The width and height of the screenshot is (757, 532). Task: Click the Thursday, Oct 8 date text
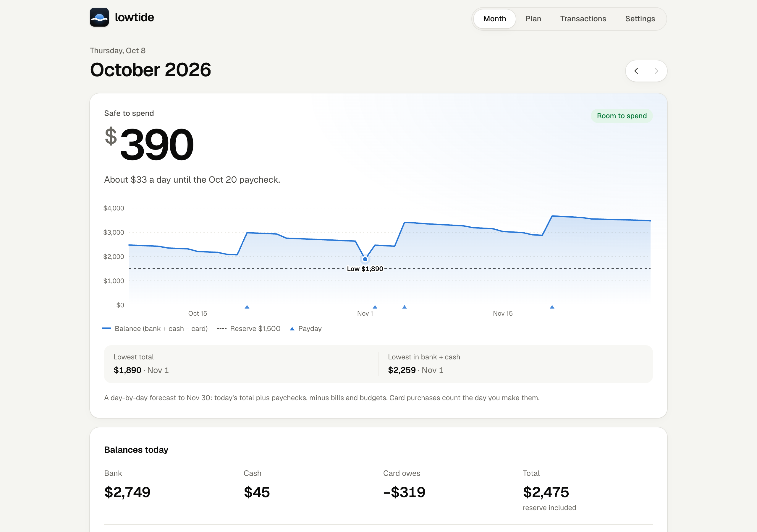click(x=118, y=51)
